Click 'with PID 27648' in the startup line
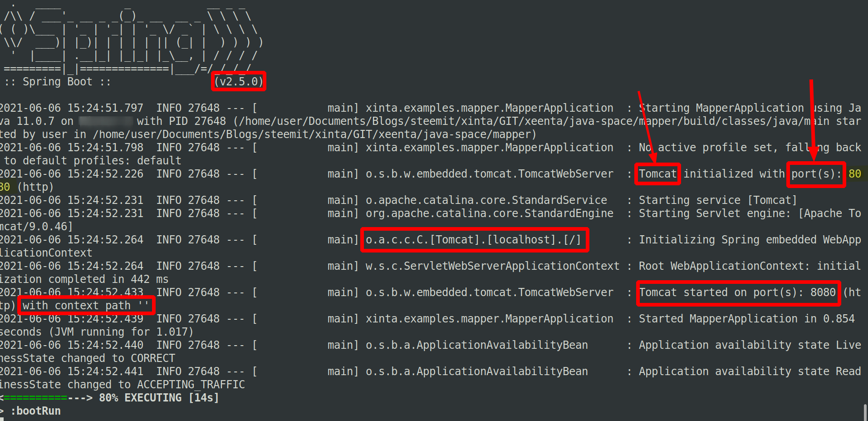 [181, 121]
